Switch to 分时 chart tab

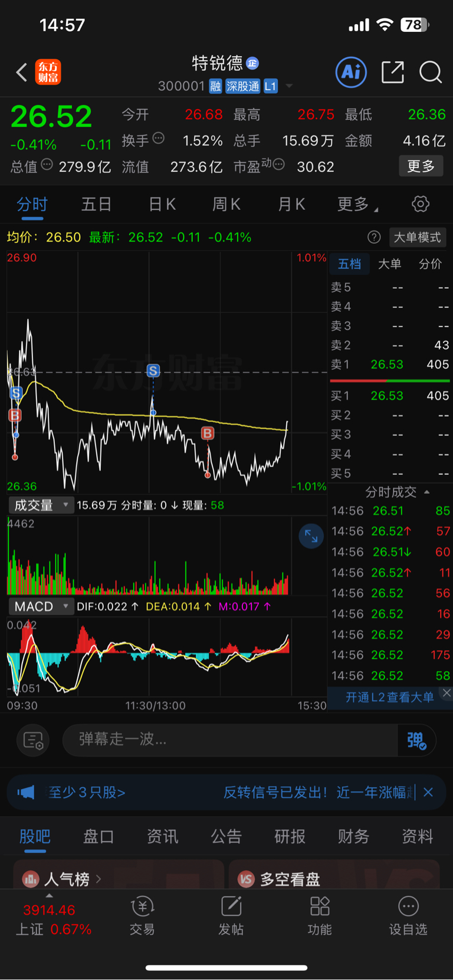pos(32,204)
